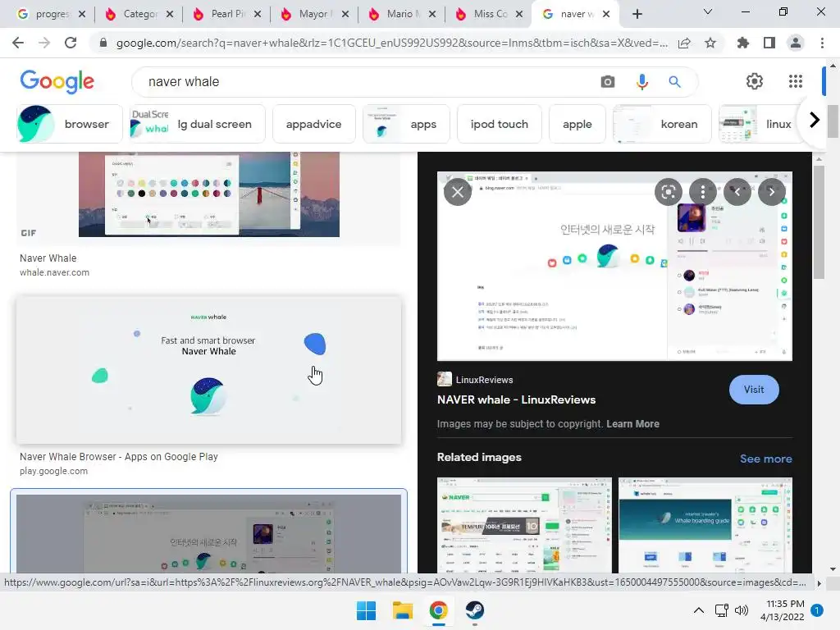Image resolution: width=840 pixels, height=630 pixels.
Task: Select the 'lg dual screen' filter chip
Action: (x=198, y=125)
